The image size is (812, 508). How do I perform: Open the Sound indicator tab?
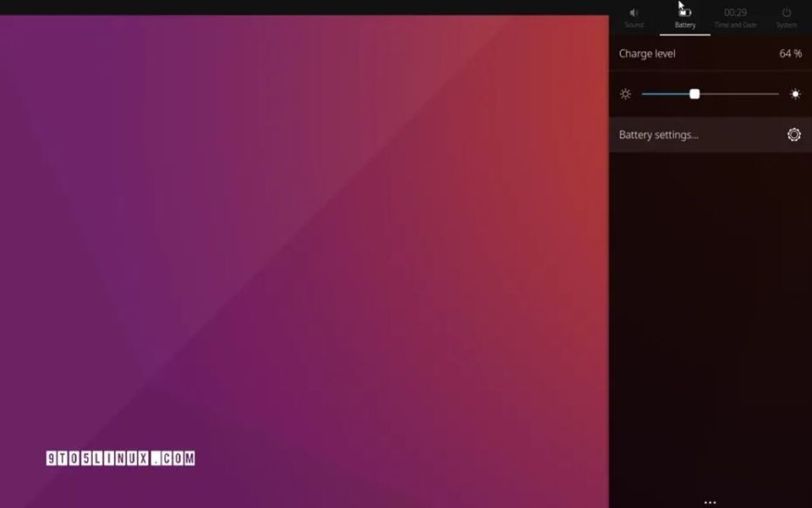tap(634, 18)
